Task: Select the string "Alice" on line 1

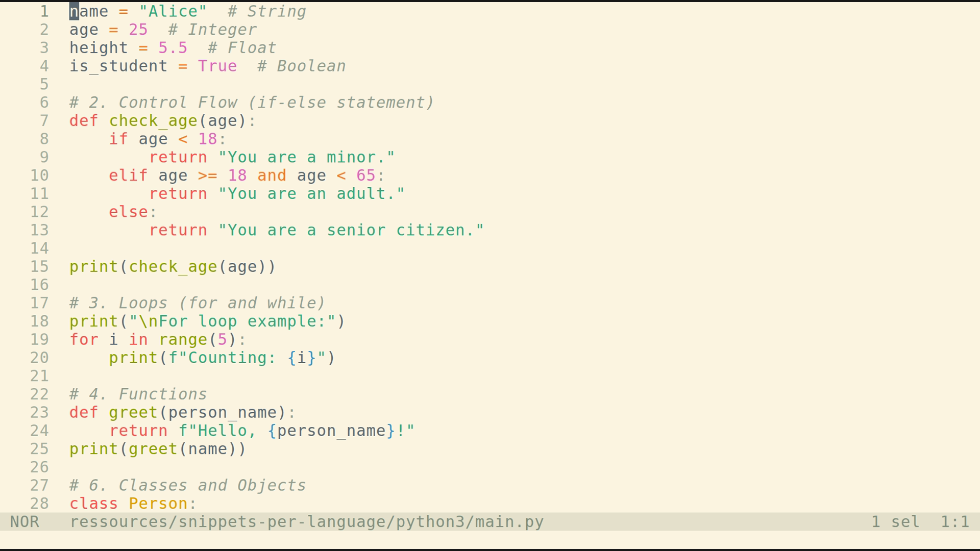Action: click(173, 11)
